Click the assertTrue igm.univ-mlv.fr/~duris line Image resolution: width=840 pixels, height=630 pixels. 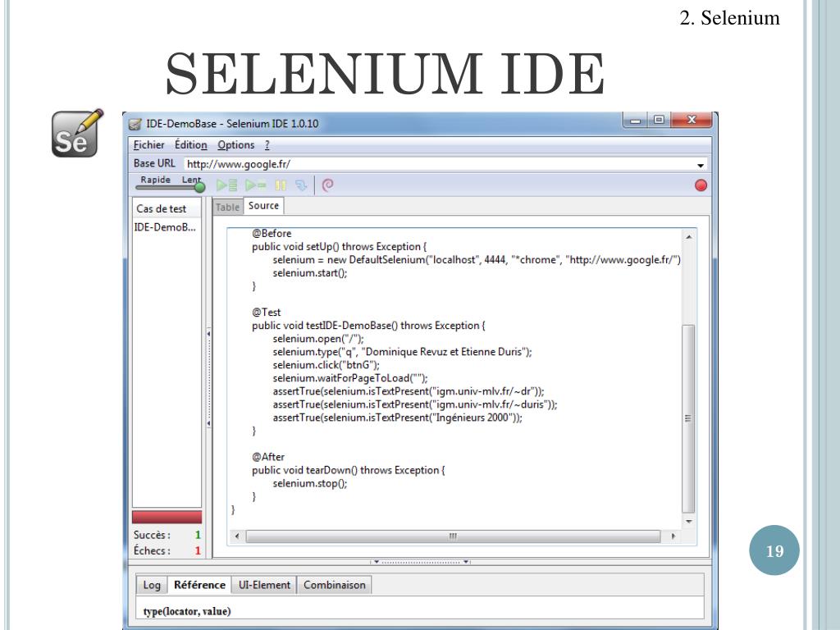click(x=414, y=404)
